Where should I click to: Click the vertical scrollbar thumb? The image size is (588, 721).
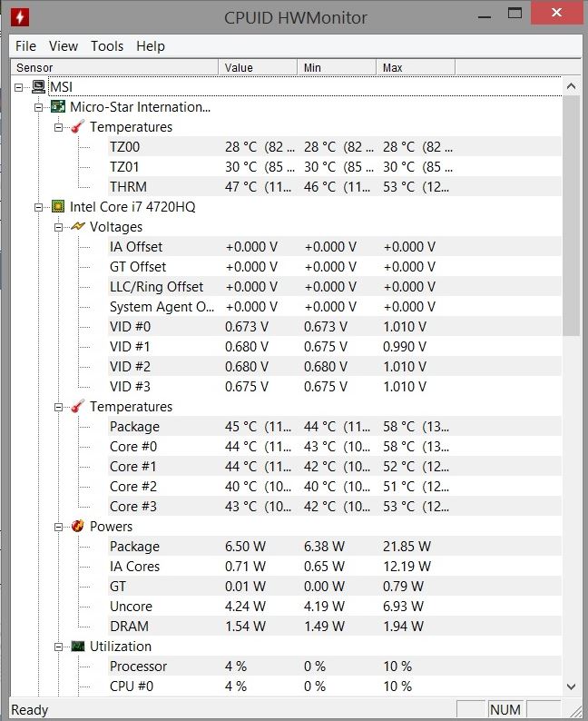tap(571, 215)
